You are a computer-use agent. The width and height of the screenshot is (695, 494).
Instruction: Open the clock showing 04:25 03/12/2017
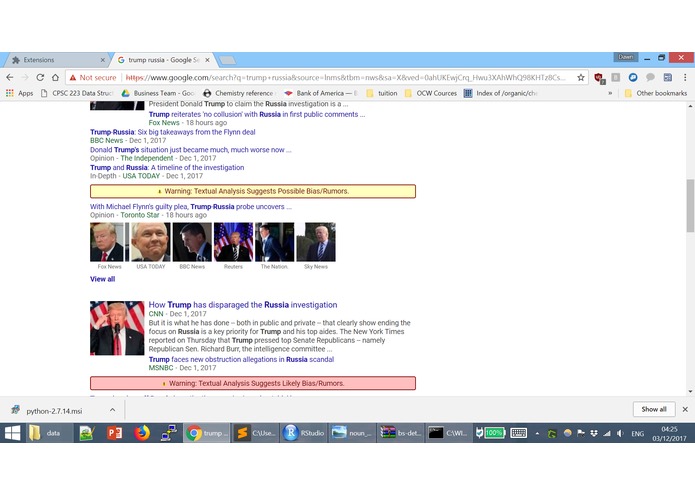pos(669,433)
